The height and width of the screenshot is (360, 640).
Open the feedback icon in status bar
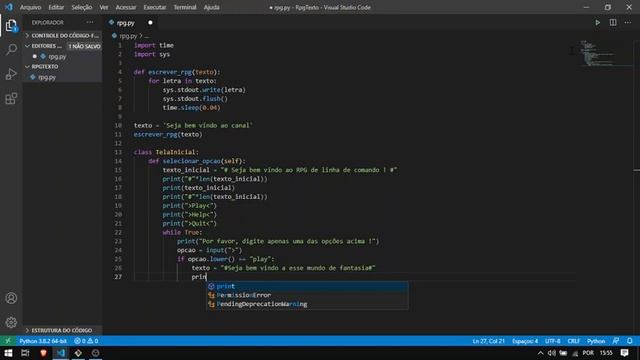tap(616, 341)
